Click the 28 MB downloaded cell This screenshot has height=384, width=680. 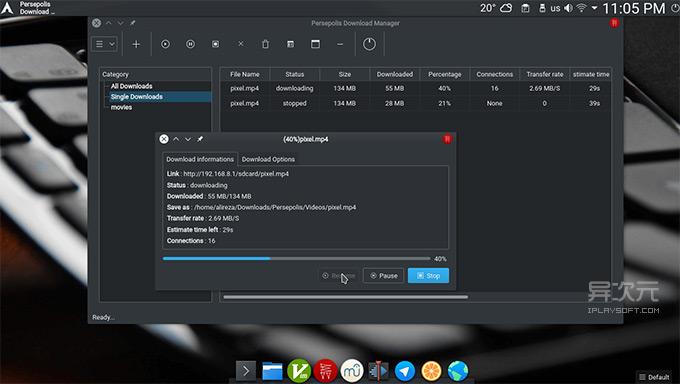point(395,103)
